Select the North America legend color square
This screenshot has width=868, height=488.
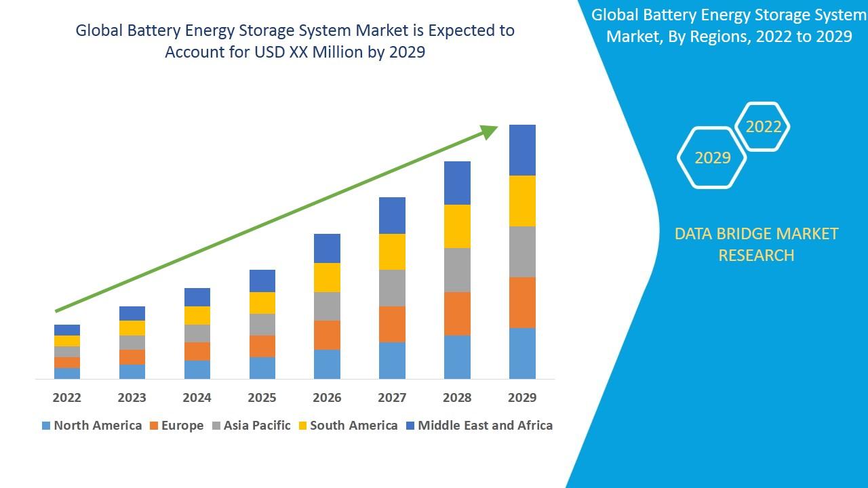click(x=46, y=426)
